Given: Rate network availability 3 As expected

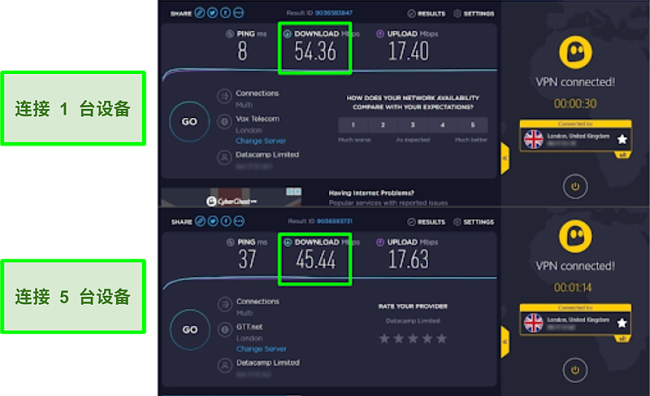Looking at the screenshot, I should (413, 125).
